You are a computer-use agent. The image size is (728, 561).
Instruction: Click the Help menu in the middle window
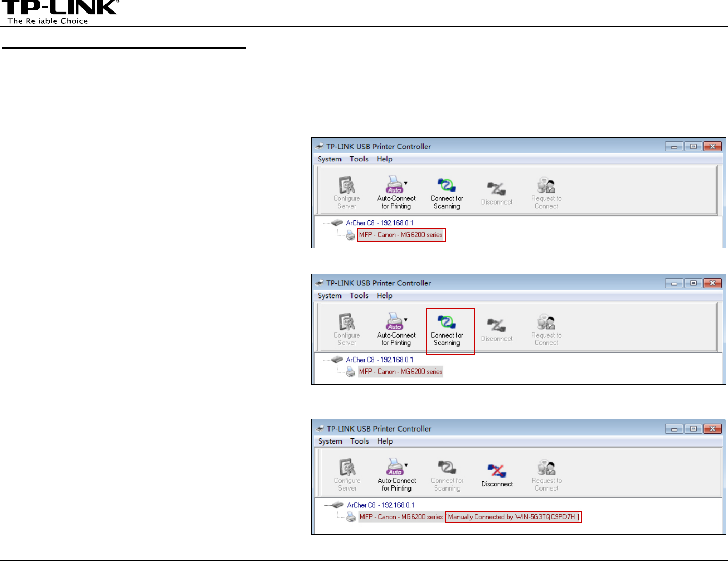click(x=384, y=296)
